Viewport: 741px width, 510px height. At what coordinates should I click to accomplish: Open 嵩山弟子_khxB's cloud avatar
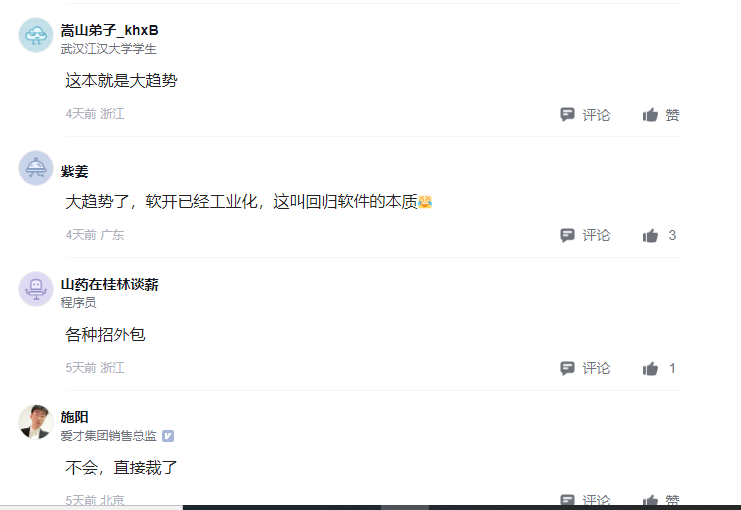pyautogui.click(x=36, y=35)
